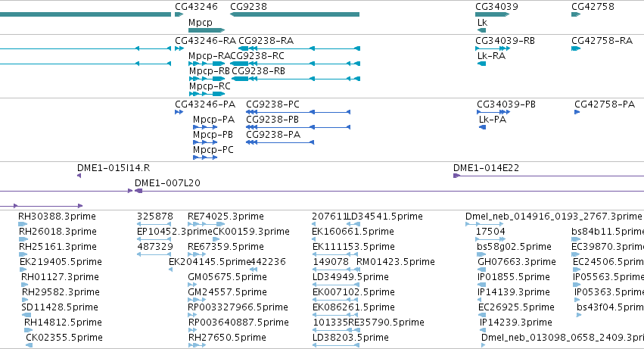Click protein CG43246-PA label
Viewport: 644px width, 349px height.
pyautogui.click(x=205, y=104)
